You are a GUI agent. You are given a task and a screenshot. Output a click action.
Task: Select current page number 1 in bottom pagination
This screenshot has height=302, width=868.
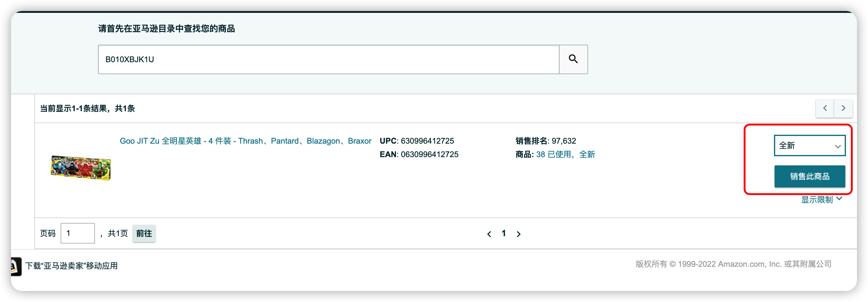[x=504, y=233]
